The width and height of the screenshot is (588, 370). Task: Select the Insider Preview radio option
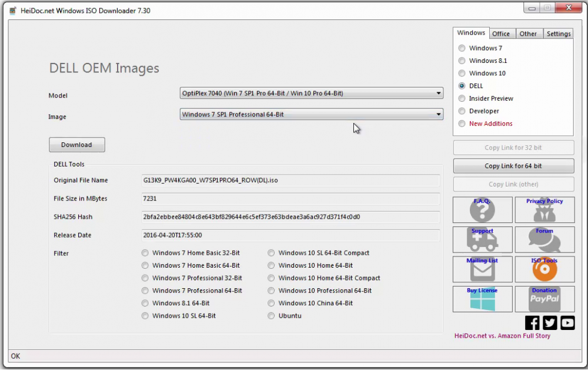click(x=462, y=99)
